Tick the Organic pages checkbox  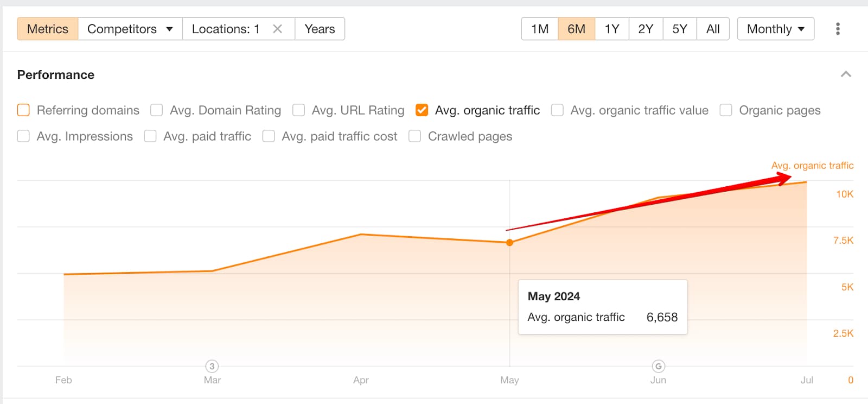click(726, 110)
